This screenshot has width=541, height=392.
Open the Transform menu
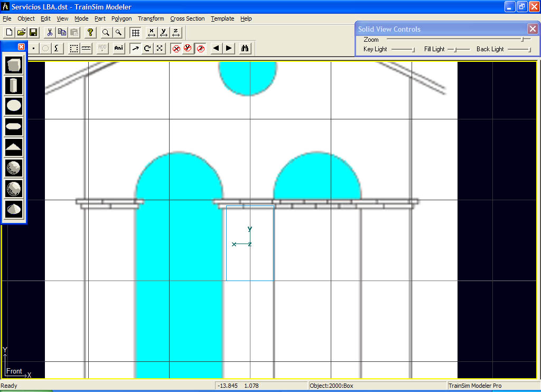pyautogui.click(x=151, y=18)
